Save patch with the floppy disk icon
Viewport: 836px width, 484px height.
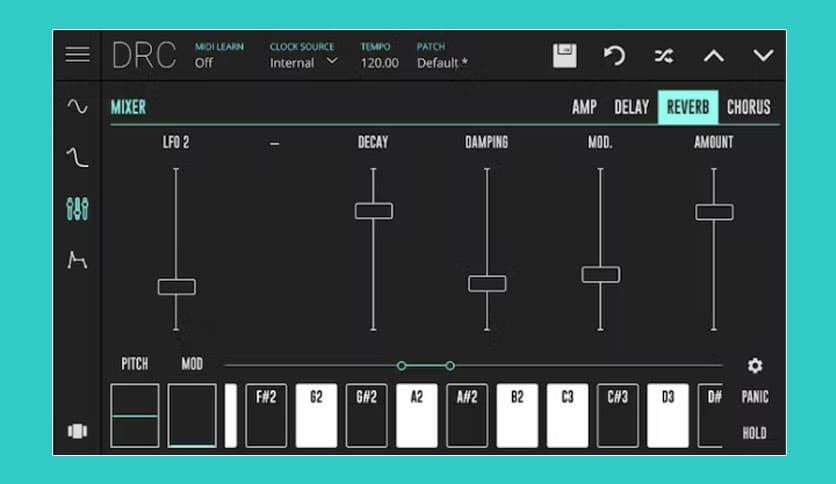pyautogui.click(x=565, y=56)
